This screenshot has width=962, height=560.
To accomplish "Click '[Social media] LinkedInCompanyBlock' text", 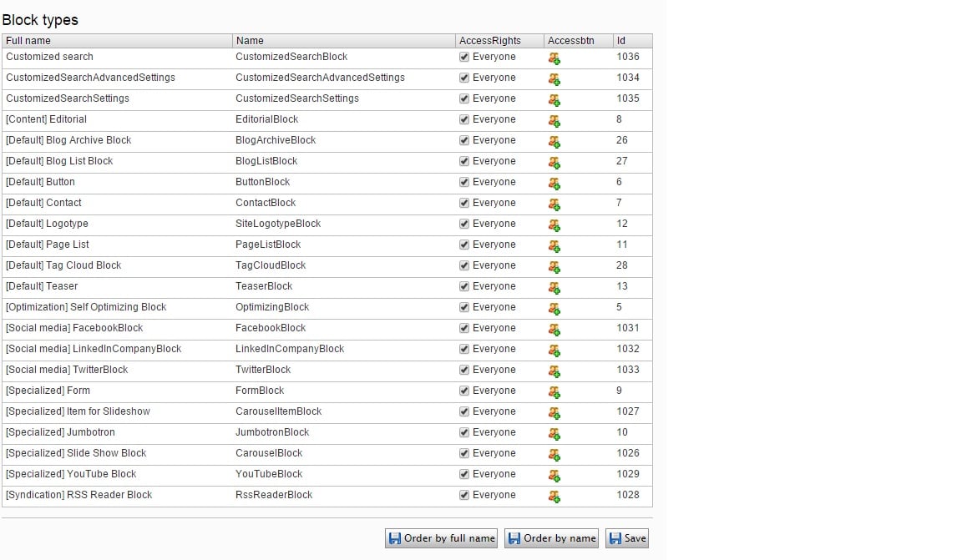I will (94, 348).
